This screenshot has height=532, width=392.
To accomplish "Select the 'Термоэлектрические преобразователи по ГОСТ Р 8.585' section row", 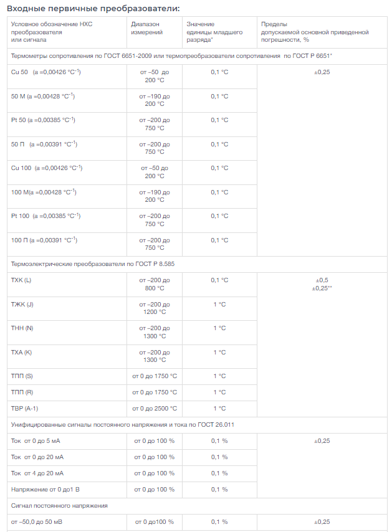I will 197,264.
